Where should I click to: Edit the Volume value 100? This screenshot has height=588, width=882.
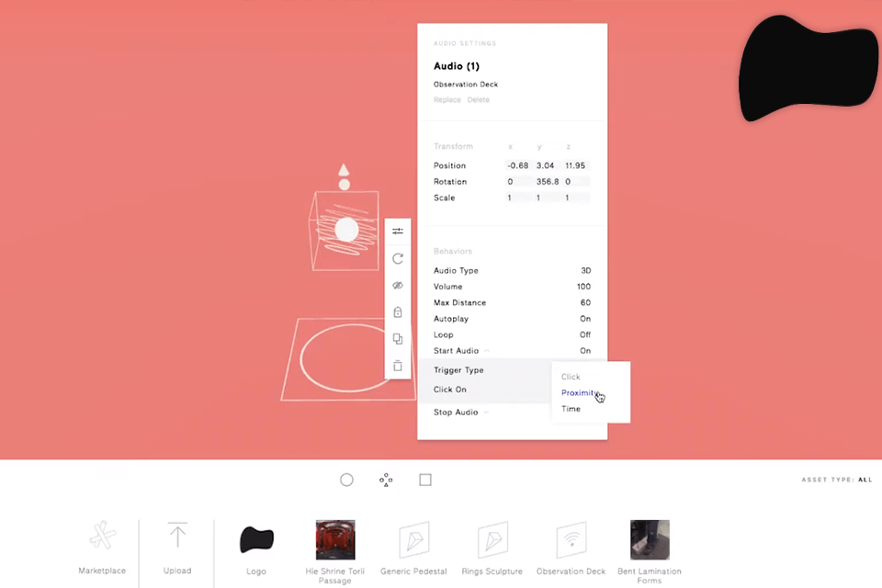coord(583,287)
